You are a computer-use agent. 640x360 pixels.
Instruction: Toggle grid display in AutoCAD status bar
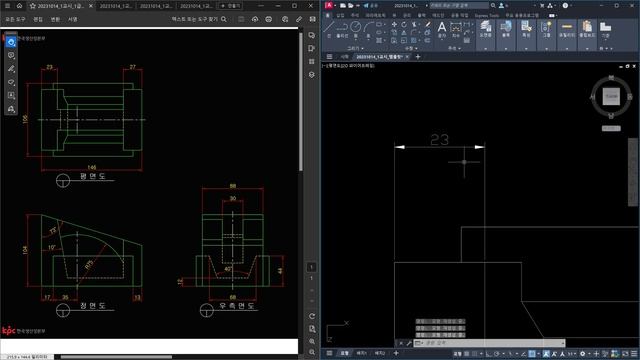[467, 353]
